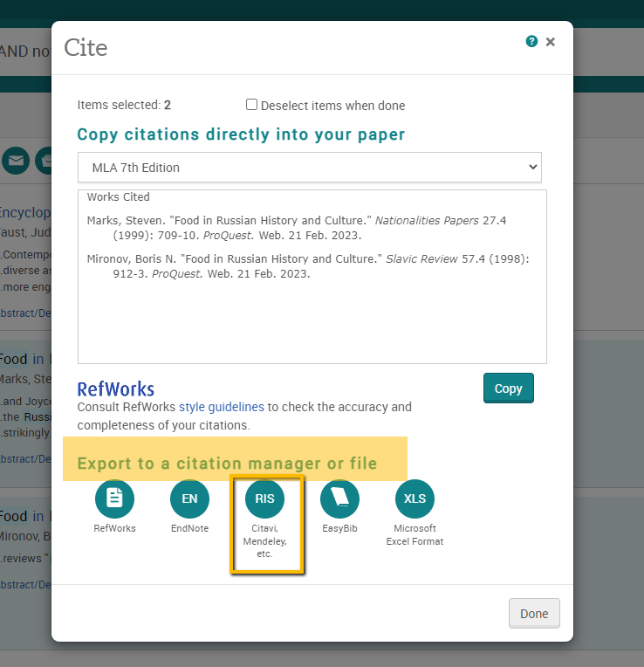Copy the citations with Copy button
644x667 pixels.
[x=509, y=388]
